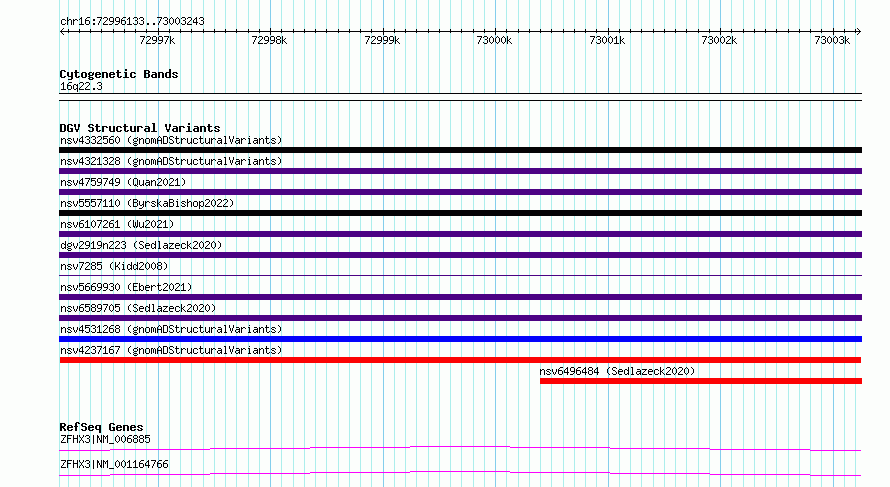This screenshot has height=487, width=890.
Task: Open variant label nsv4237167 (gnomADStructuralVariants)
Action: click(171, 350)
